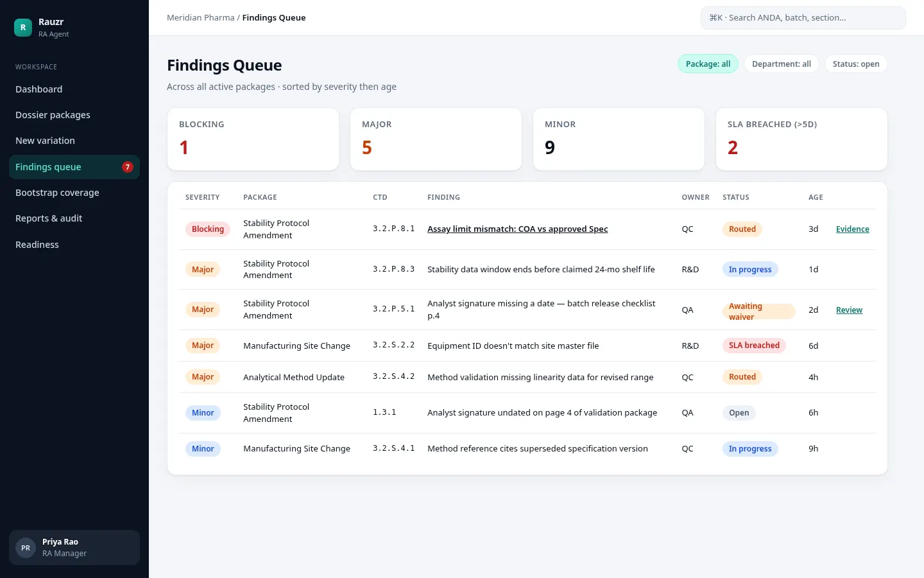
Task: Click the Rauzr logo icon
Action: click(23, 28)
